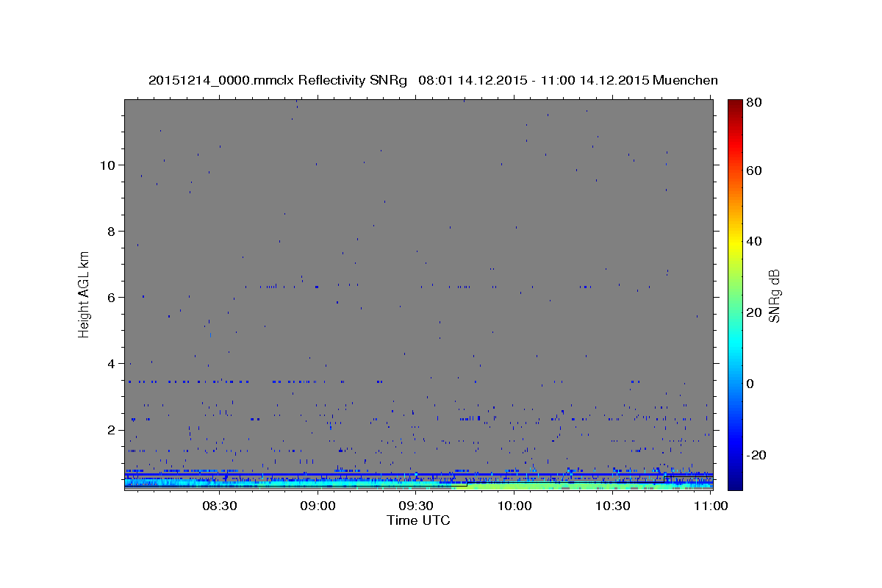Click the 11:00 time tick label
The image size is (882, 588).
point(711,506)
